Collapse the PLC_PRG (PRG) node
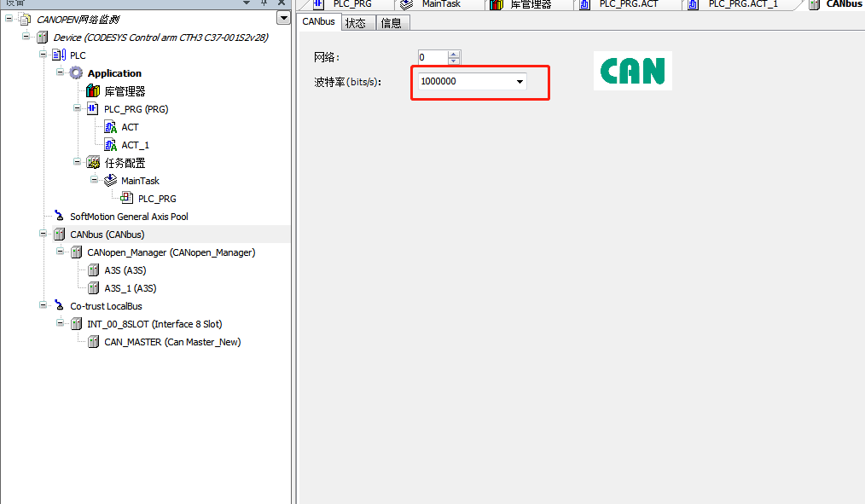This screenshot has width=865, height=504. 78,107
